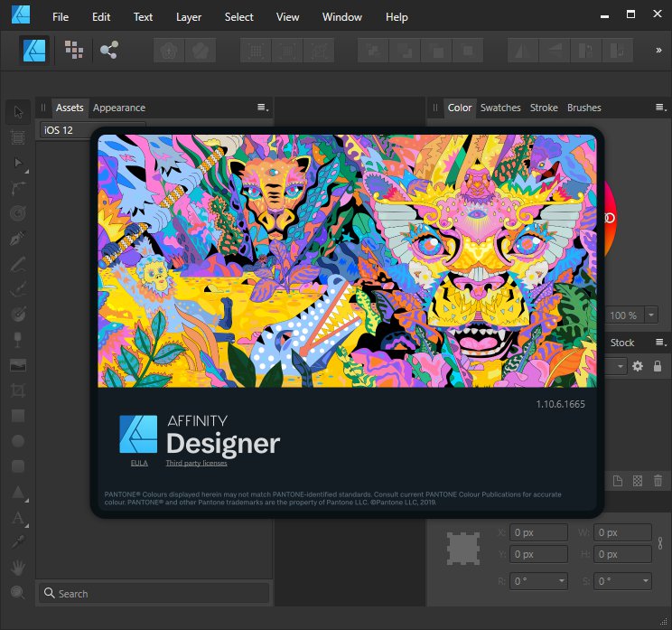The width and height of the screenshot is (672, 630).
Task: Select the Rounded Rectangle tool
Action: click(x=18, y=466)
